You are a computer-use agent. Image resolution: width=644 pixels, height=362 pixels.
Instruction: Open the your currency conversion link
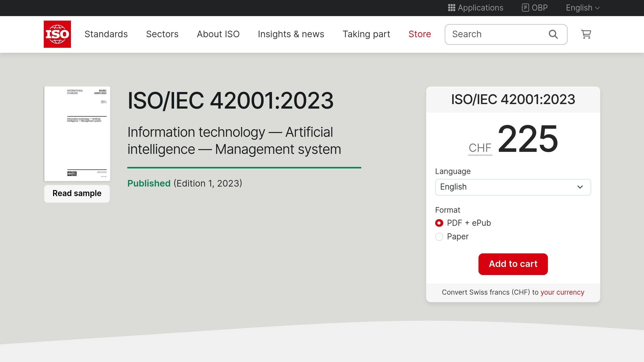coord(562,292)
